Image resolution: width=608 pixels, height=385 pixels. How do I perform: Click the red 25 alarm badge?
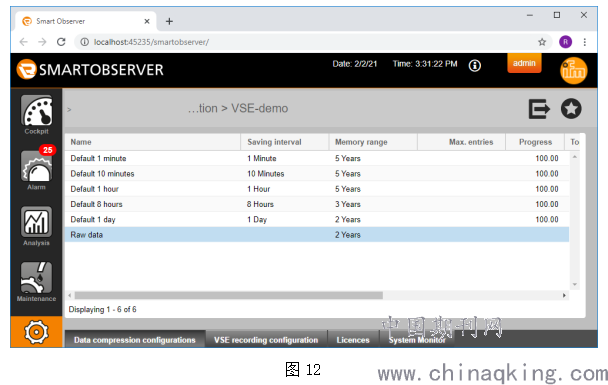pos(47,150)
